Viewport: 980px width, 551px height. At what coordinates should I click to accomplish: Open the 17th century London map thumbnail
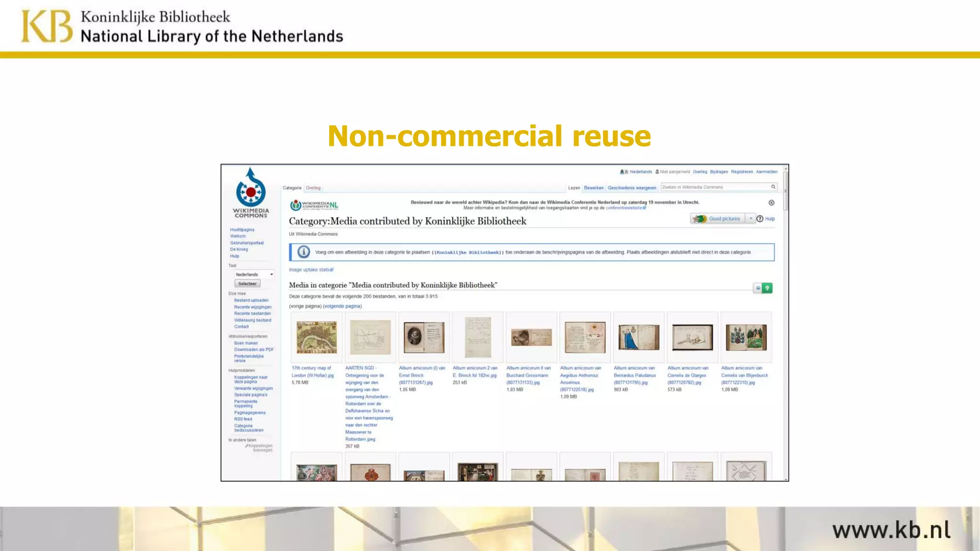(316, 337)
